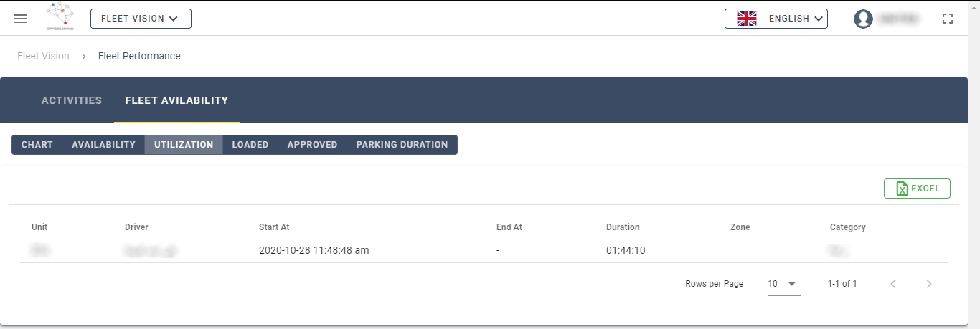Go to next page arrow

[x=929, y=284]
